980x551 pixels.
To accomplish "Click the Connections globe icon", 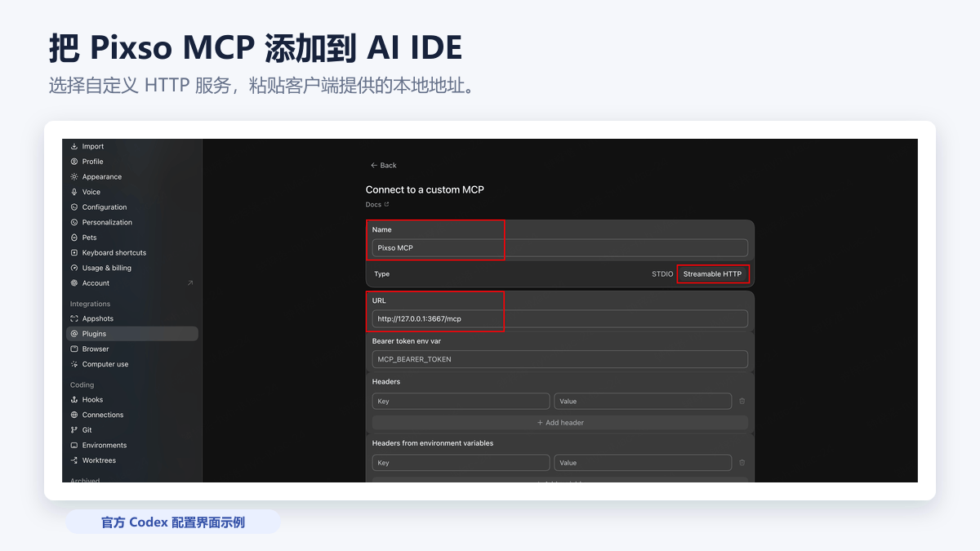I will tap(74, 415).
